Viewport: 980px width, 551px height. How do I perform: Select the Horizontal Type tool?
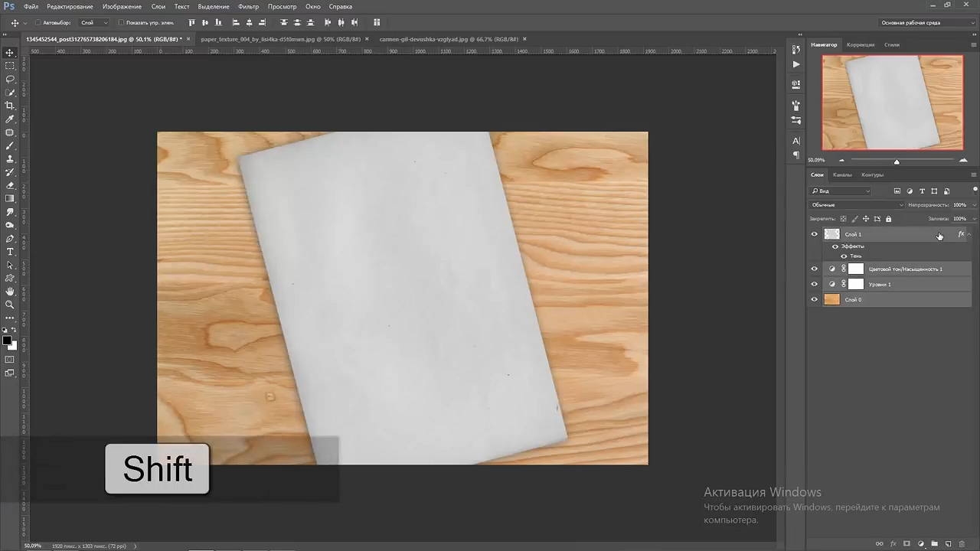[10, 252]
